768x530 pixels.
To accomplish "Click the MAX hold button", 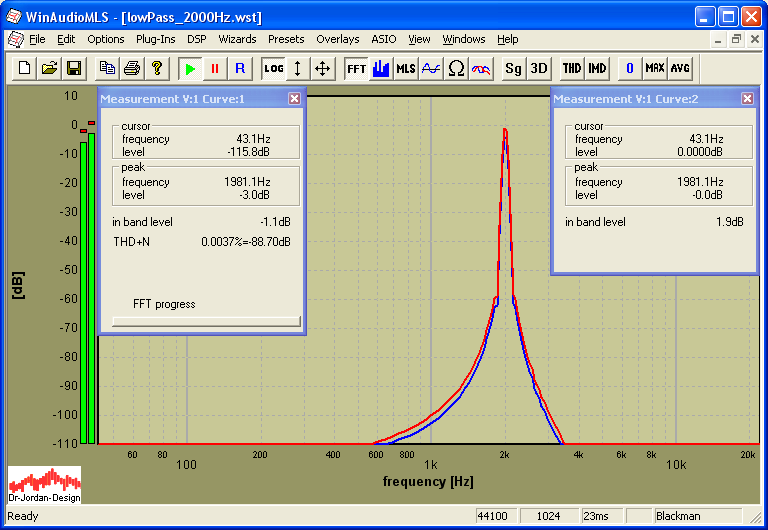I will [655, 68].
